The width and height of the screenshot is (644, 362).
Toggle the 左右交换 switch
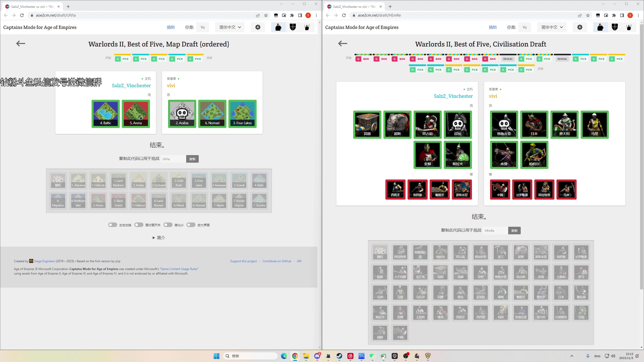[112, 225]
